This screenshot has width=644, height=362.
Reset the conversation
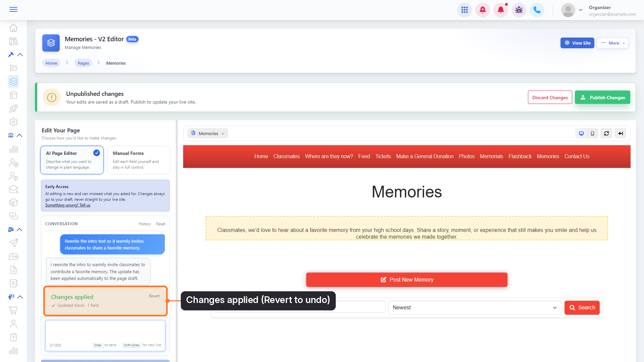pos(161,224)
